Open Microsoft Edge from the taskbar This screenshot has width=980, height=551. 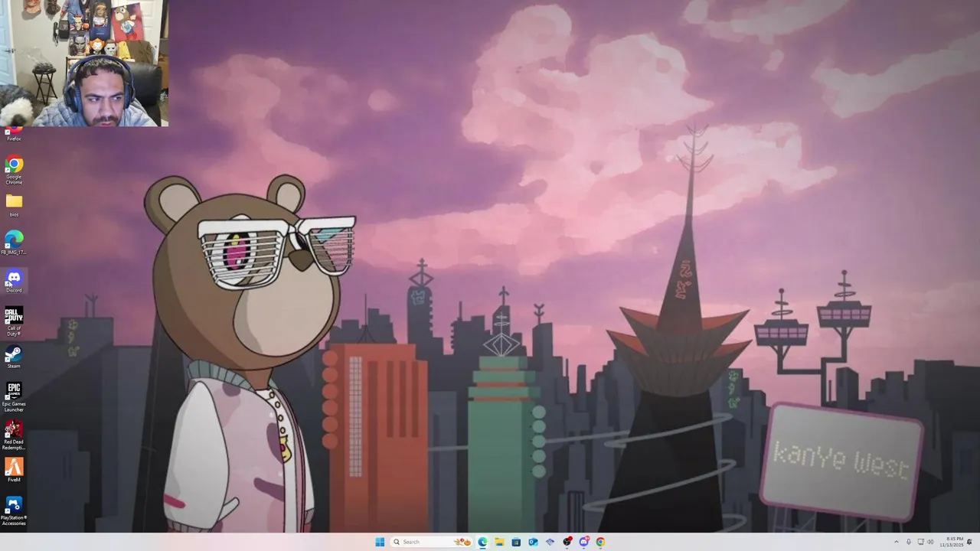tap(482, 542)
